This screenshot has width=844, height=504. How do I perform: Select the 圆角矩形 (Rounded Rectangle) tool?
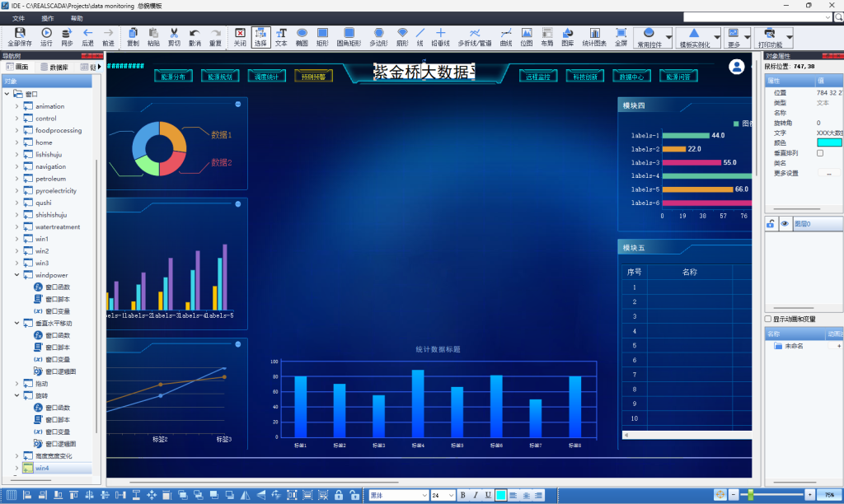point(349,35)
